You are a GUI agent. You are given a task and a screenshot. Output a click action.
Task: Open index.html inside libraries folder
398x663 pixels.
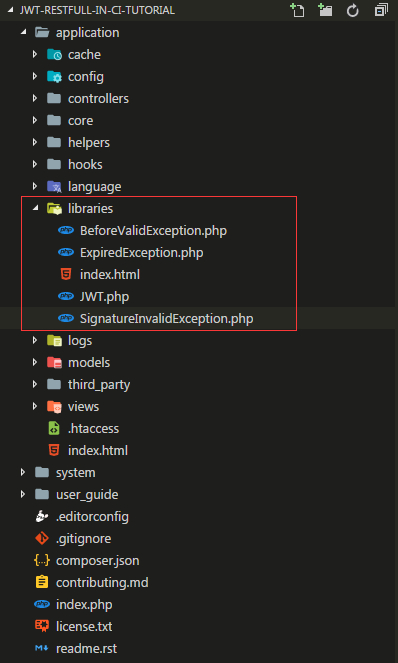coord(110,275)
